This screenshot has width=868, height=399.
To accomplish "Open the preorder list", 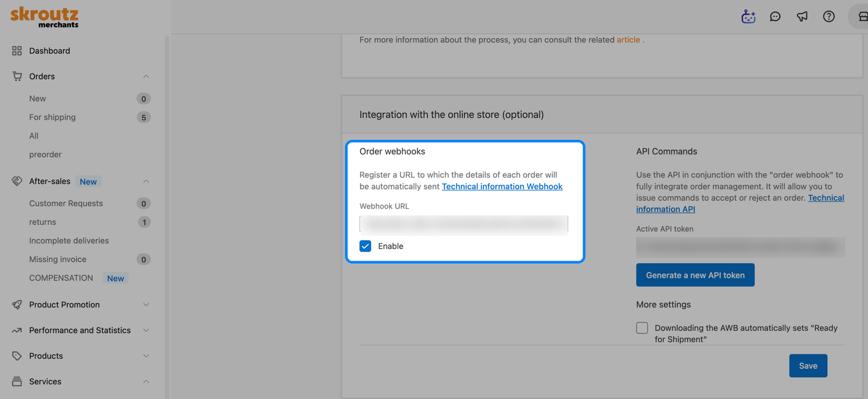I will click(x=45, y=154).
